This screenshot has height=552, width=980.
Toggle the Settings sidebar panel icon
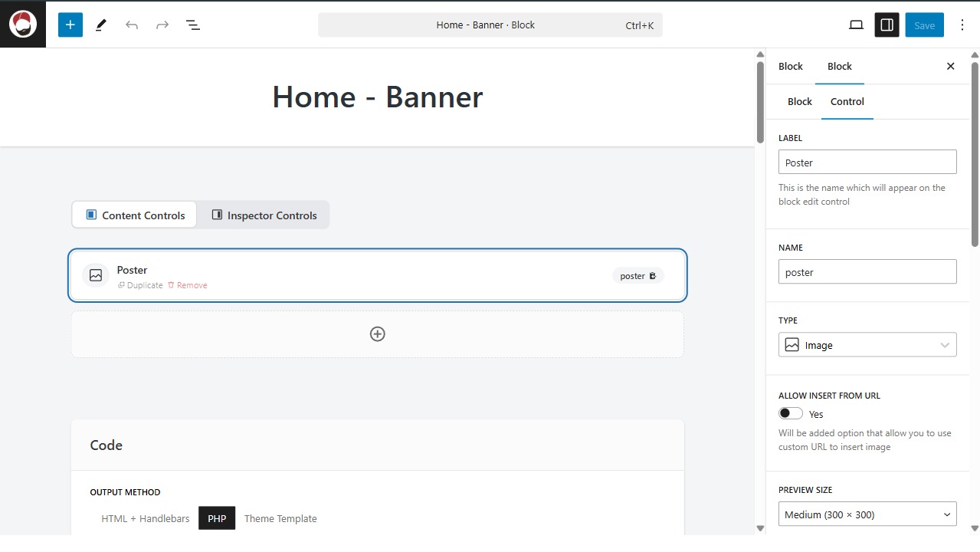[887, 25]
